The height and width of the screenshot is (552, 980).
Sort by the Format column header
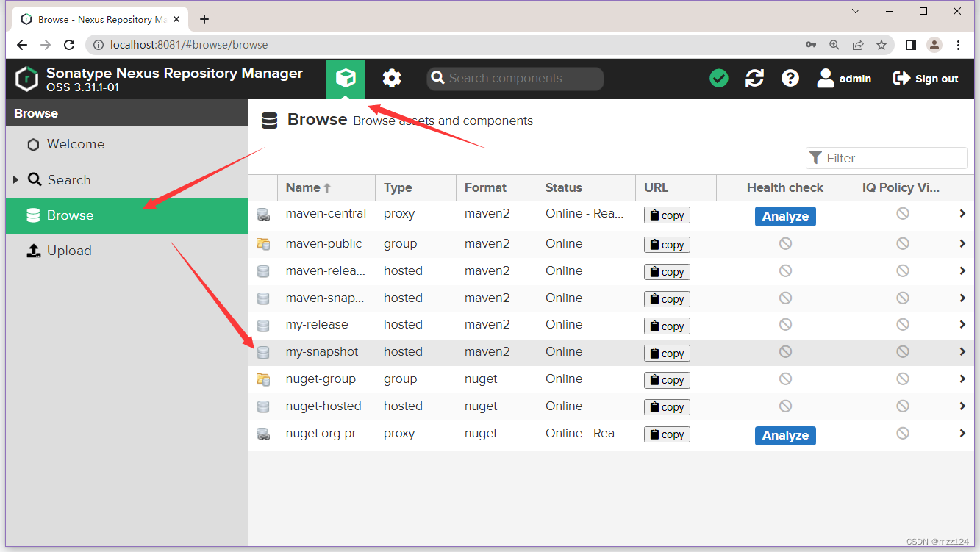pyautogui.click(x=496, y=187)
